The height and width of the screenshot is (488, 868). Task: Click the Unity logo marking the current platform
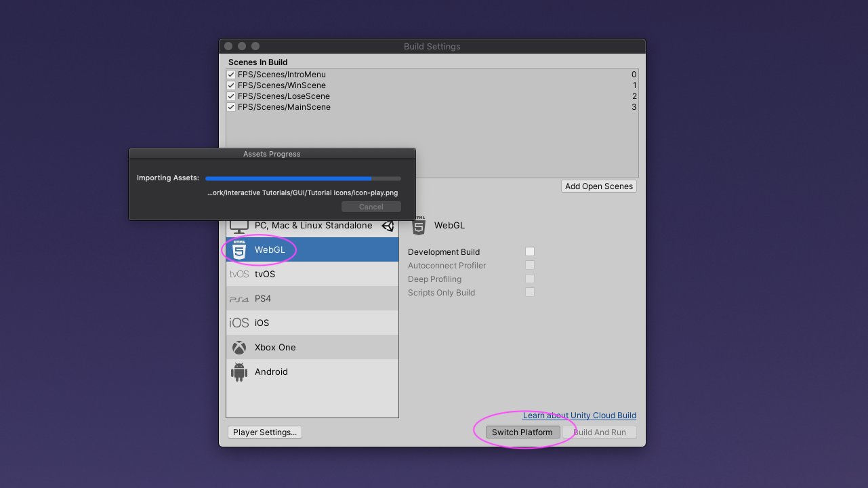[x=389, y=225]
